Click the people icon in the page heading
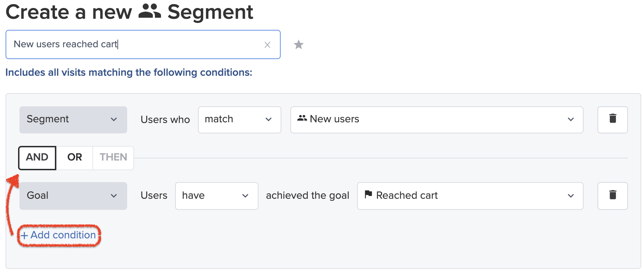 (x=150, y=11)
